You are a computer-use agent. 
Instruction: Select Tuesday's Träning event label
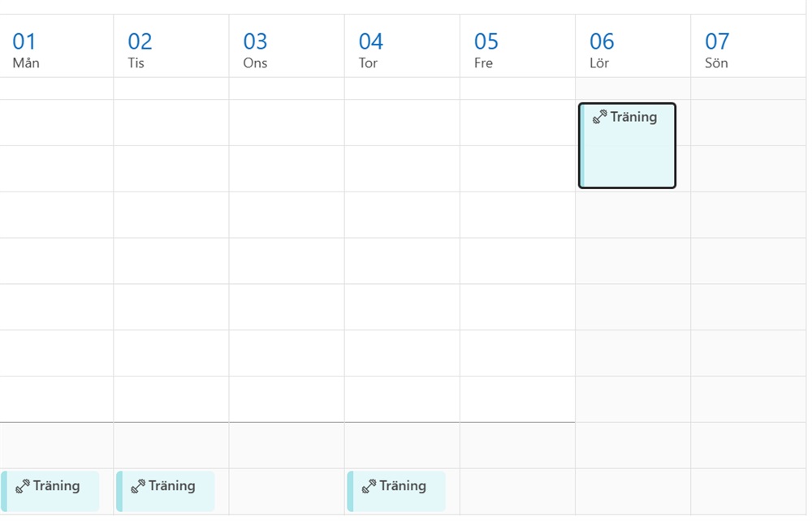coord(171,486)
